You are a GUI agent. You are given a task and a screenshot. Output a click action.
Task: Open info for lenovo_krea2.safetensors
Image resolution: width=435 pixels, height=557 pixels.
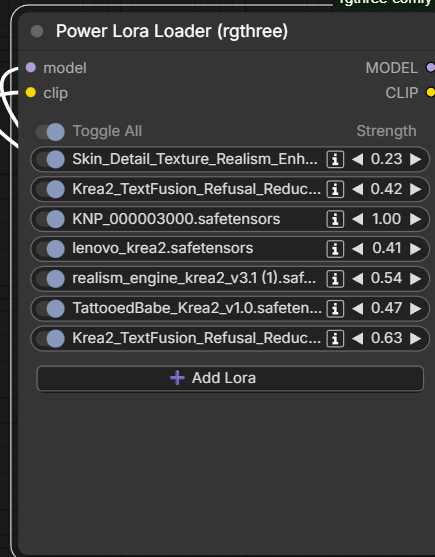tap(335, 249)
